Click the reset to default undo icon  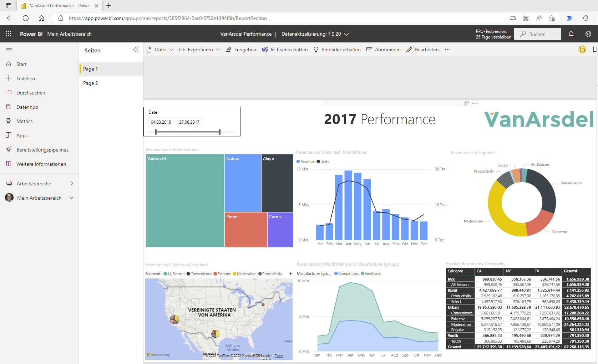[x=582, y=50]
